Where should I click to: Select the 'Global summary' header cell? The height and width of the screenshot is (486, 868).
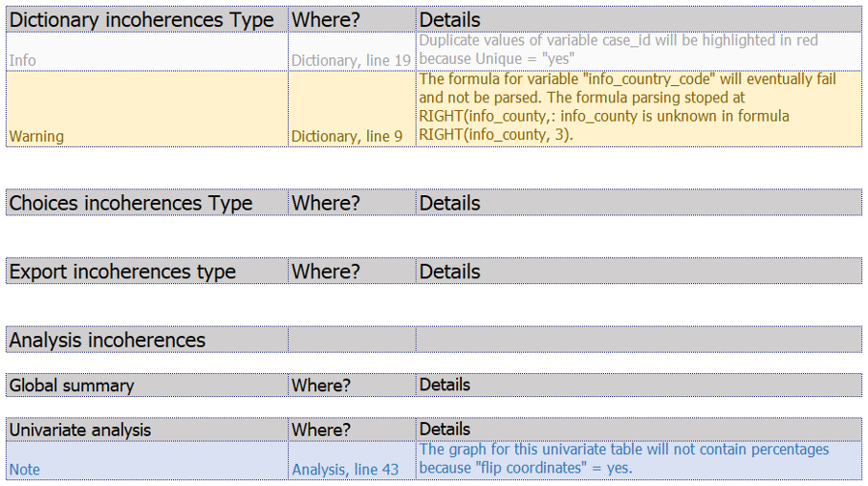pos(147,386)
